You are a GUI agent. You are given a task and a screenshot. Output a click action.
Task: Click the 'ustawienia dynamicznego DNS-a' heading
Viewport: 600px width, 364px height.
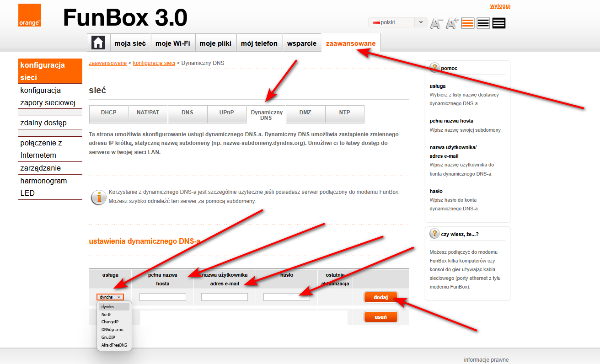pyautogui.click(x=145, y=241)
